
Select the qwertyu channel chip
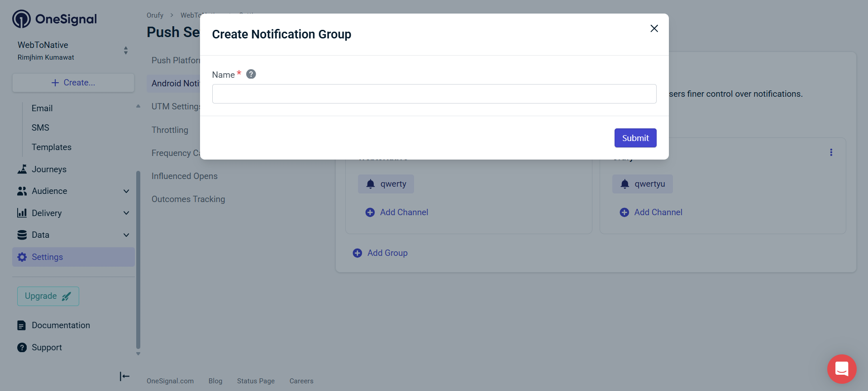[642, 184]
